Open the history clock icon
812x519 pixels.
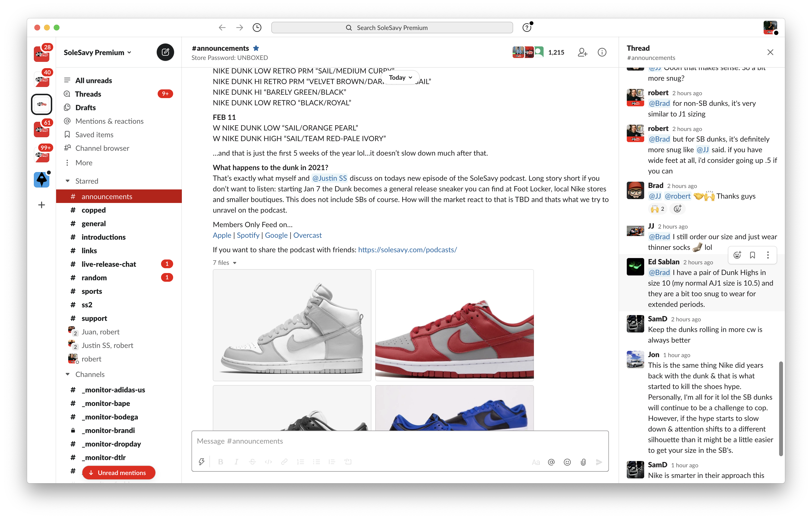tap(257, 28)
